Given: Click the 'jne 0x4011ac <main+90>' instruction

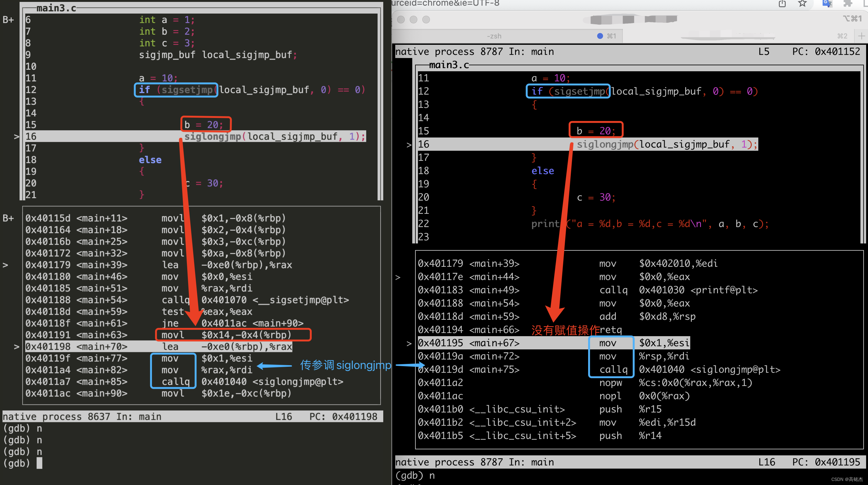Looking at the screenshot, I should coord(233,323).
